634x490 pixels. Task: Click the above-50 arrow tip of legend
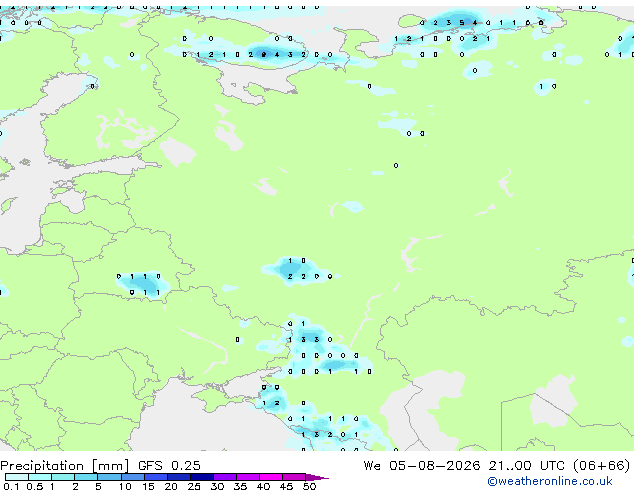pyautogui.click(x=317, y=477)
